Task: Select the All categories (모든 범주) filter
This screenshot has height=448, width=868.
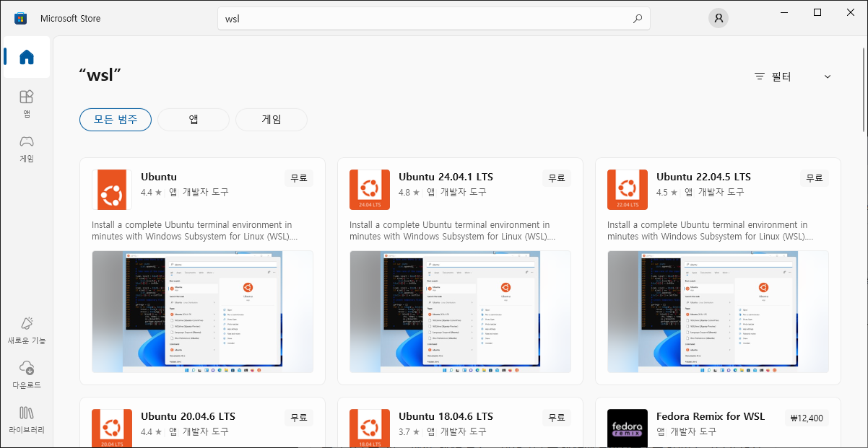Action: coord(116,120)
